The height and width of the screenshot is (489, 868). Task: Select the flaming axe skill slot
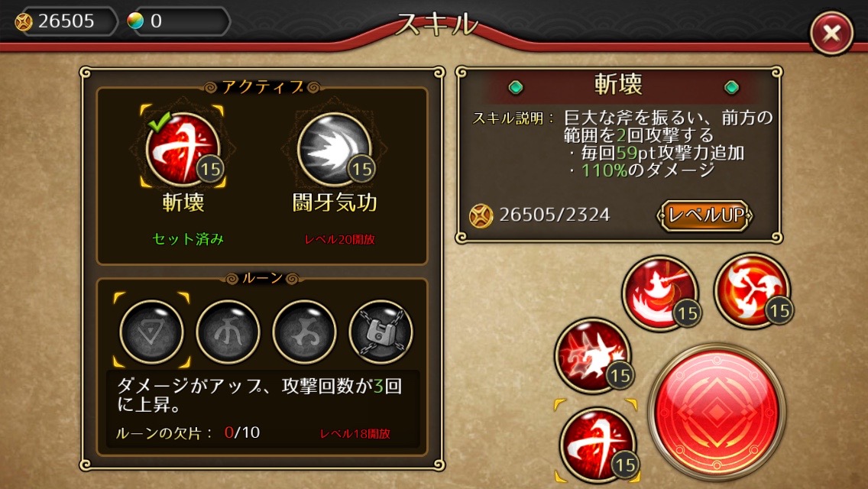(x=660, y=293)
